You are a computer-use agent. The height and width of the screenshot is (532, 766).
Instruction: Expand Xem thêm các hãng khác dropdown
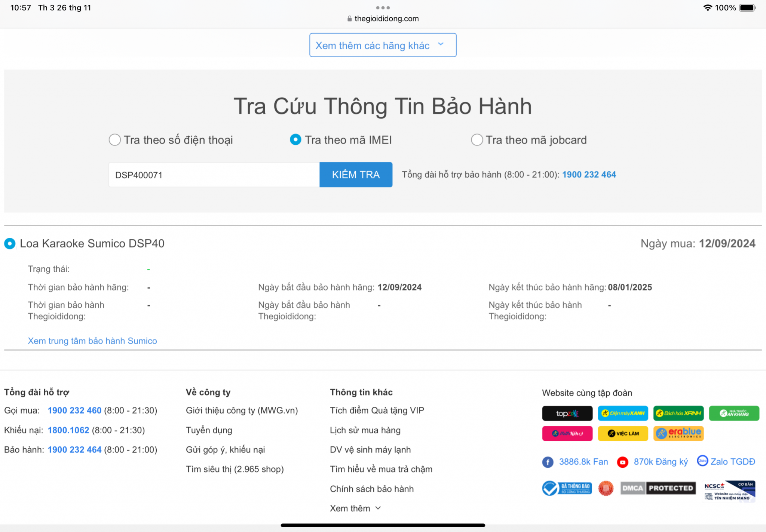click(383, 45)
